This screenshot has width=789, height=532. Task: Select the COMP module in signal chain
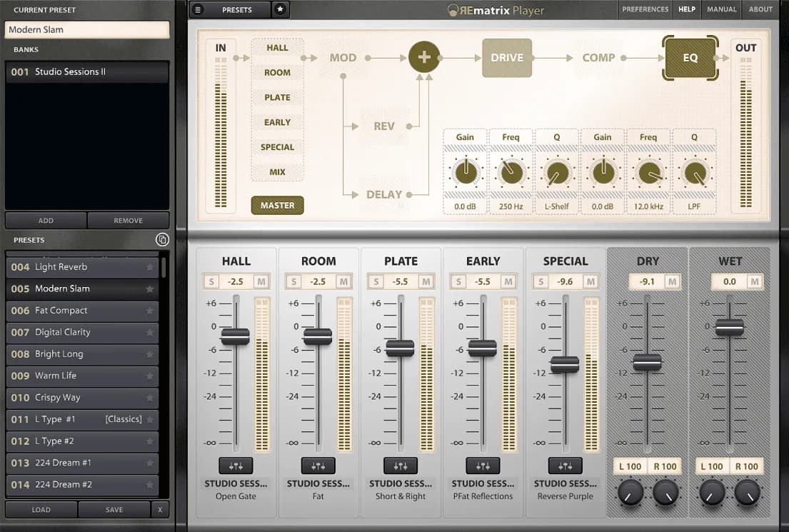(x=599, y=57)
